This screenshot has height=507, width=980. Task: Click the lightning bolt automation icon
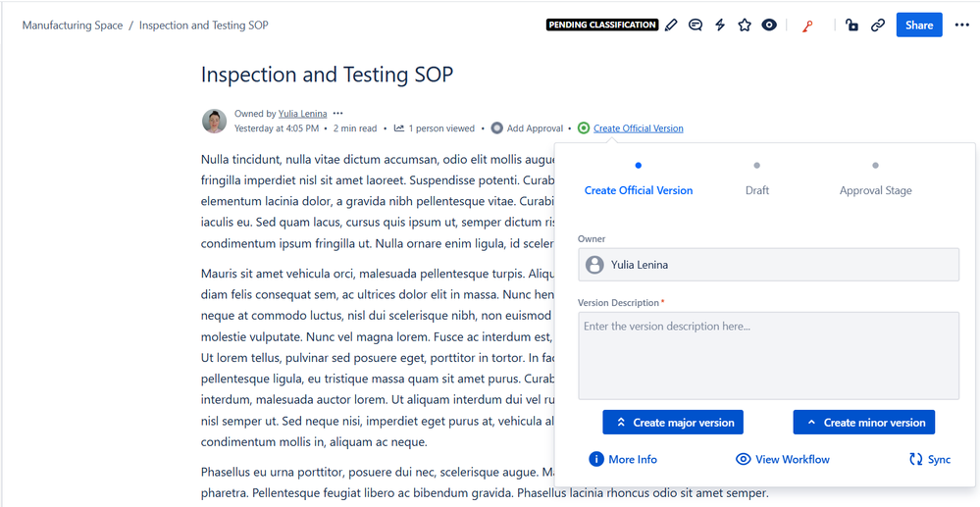(720, 25)
